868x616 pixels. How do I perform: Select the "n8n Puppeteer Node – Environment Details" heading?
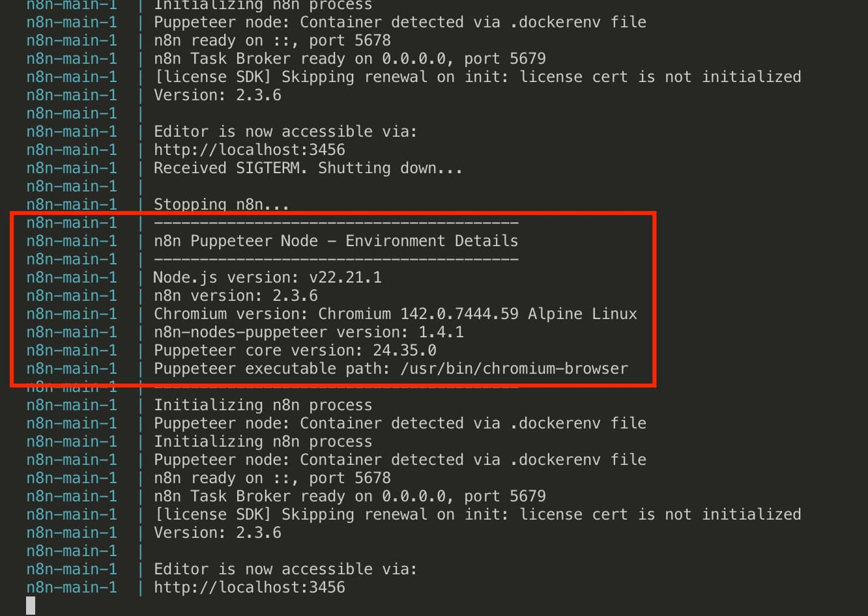tap(336, 240)
